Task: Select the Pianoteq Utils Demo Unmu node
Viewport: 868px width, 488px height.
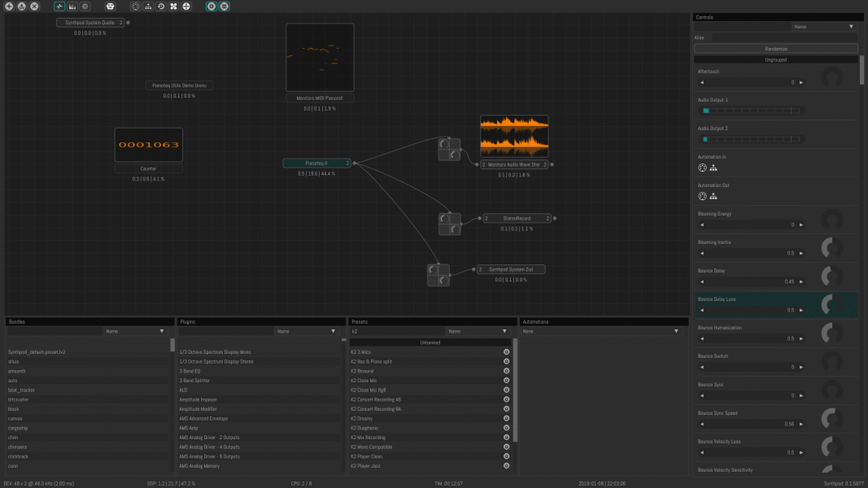Action: [x=179, y=85]
